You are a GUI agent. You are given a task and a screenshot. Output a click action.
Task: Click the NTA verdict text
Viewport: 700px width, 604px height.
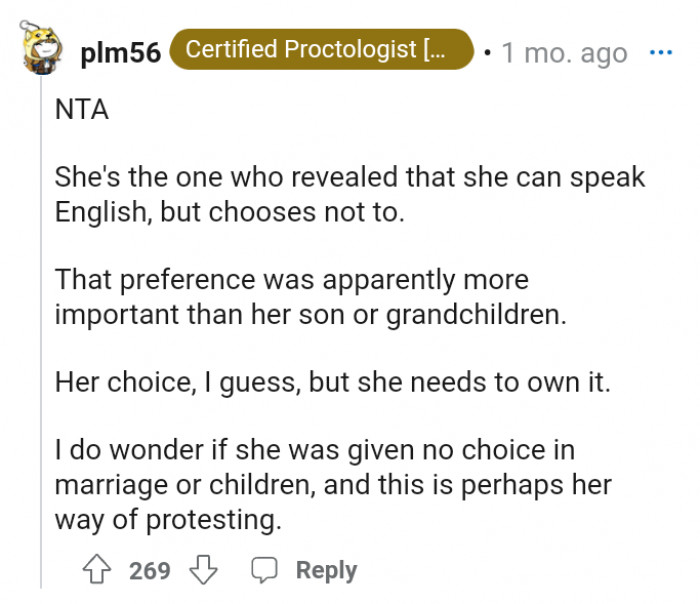pos(82,111)
